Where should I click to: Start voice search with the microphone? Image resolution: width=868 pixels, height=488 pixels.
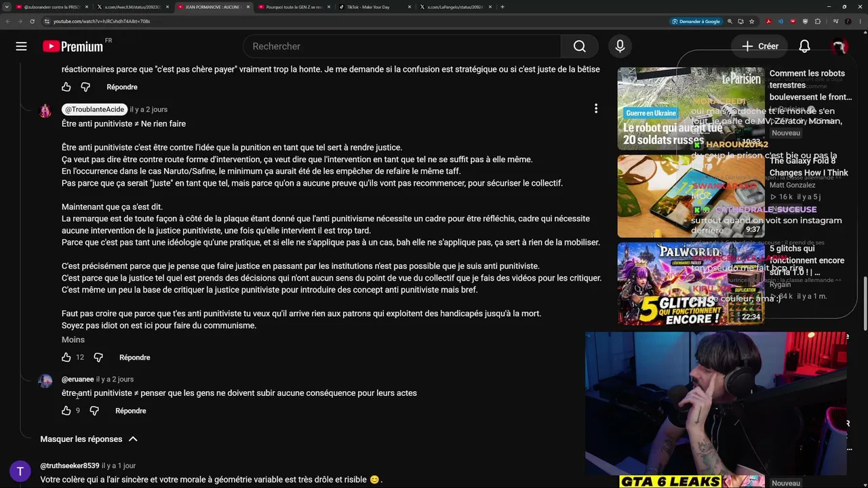tap(620, 46)
